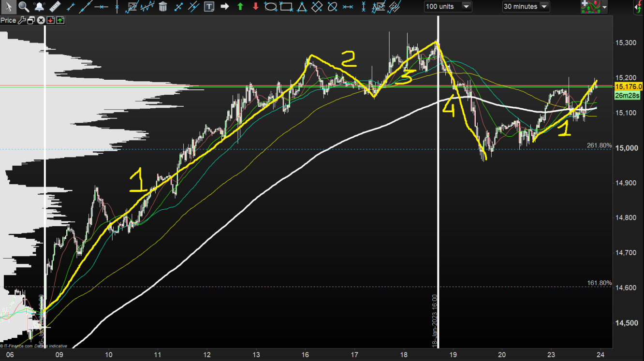This screenshot has height=361, width=644.
Task: Select the vertical distance measure tool
Action: coord(364,7)
